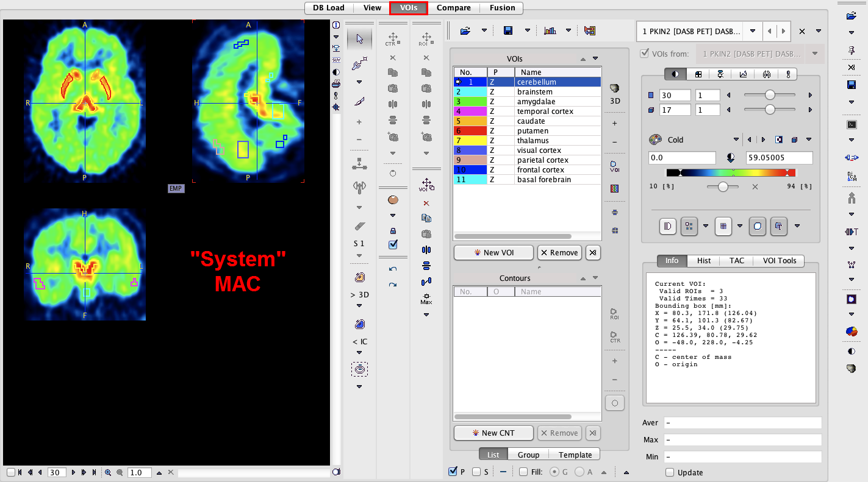Image resolution: width=868 pixels, height=482 pixels.
Task: Click the zoom-in magnifier icon
Action: tap(108, 472)
